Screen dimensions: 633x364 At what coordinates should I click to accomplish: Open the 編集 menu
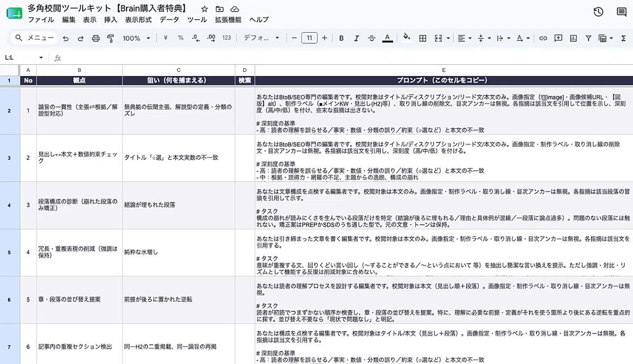coord(69,20)
